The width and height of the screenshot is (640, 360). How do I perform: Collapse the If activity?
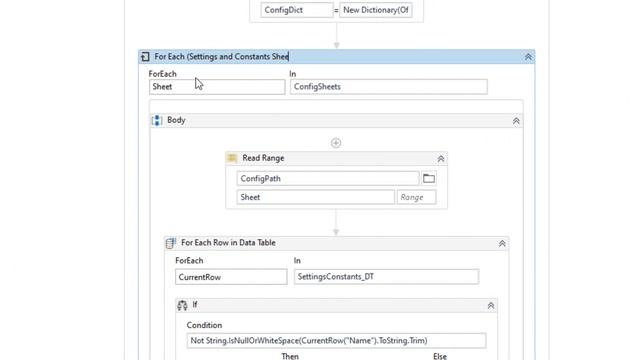click(x=491, y=306)
